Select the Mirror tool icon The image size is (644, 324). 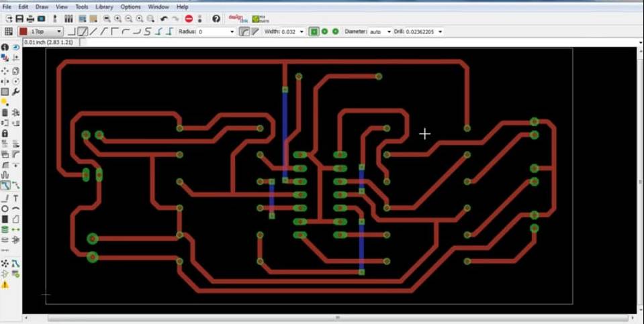click(5, 81)
